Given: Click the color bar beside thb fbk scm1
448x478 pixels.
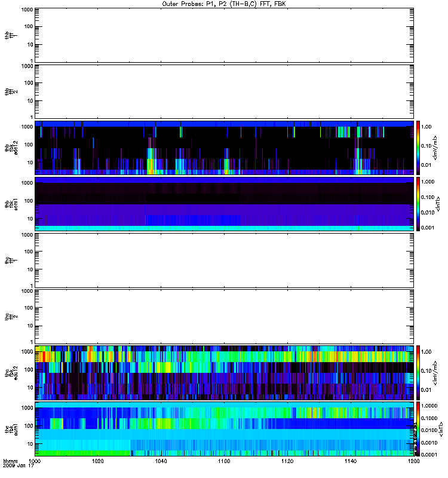Looking at the screenshot, I should point(418,204).
